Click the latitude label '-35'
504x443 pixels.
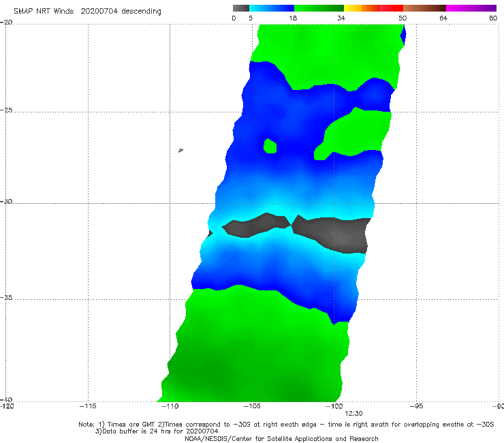click(x=6, y=297)
